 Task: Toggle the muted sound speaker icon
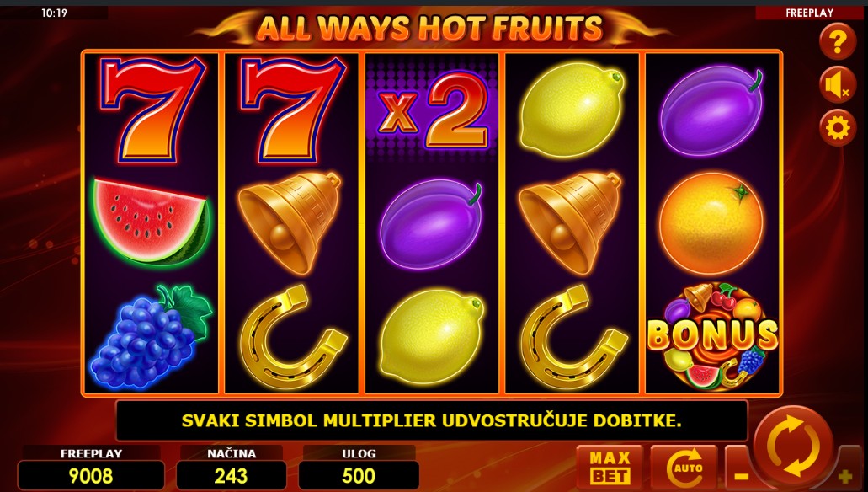point(838,85)
